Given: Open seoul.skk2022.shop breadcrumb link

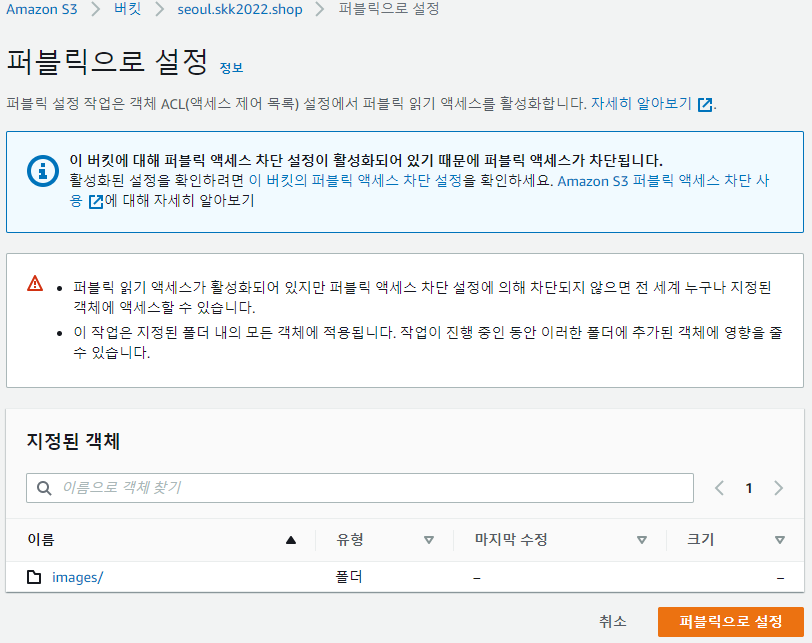Looking at the screenshot, I should 240,9.
